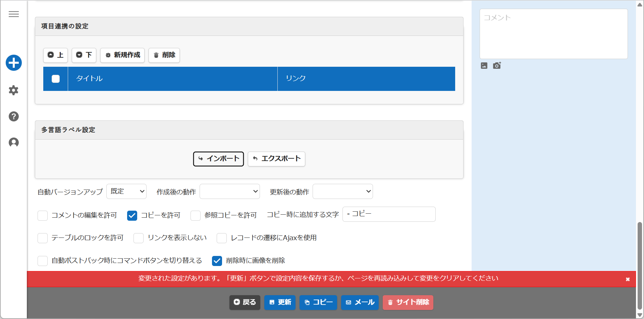Click the blue plus create icon
Screen dimensions: 644x319
pyautogui.click(x=14, y=63)
